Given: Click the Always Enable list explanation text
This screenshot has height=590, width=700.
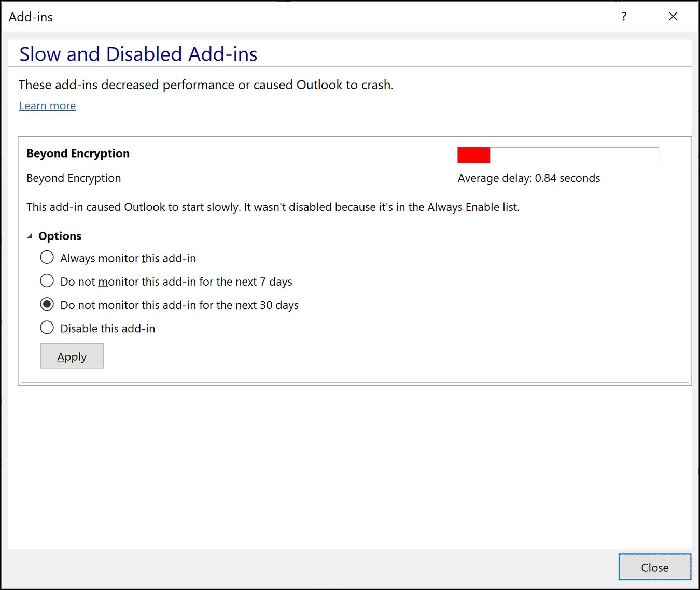Looking at the screenshot, I should [x=273, y=207].
